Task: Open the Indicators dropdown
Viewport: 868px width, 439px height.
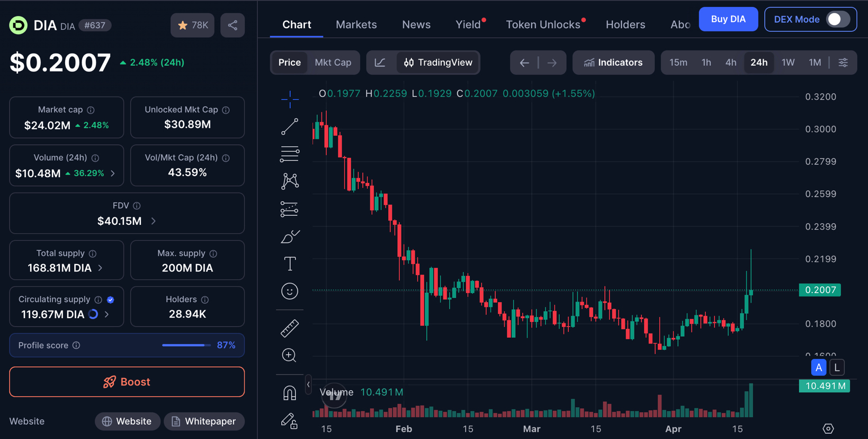Action: [x=613, y=63]
